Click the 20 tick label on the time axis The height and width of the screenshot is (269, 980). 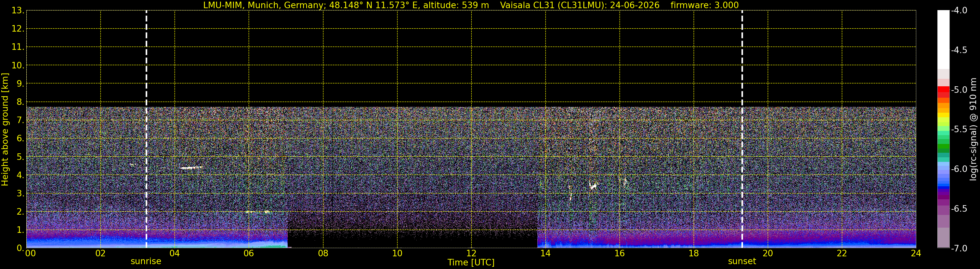coord(768,253)
